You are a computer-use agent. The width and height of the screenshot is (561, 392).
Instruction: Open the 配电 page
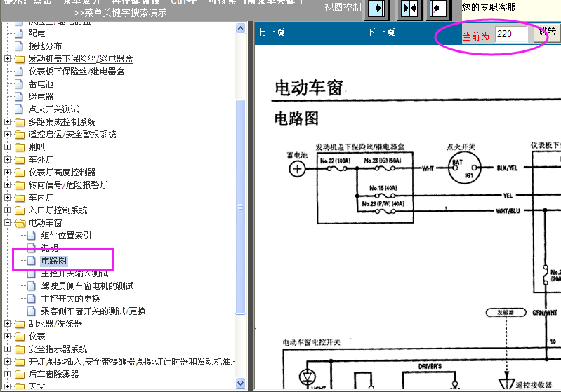tap(37, 34)
